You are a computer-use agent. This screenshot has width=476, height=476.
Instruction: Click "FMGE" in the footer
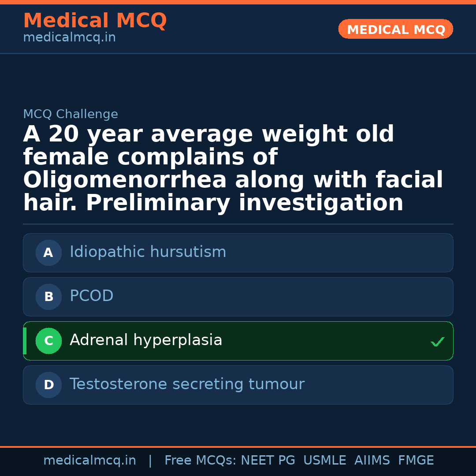[416, 461]
